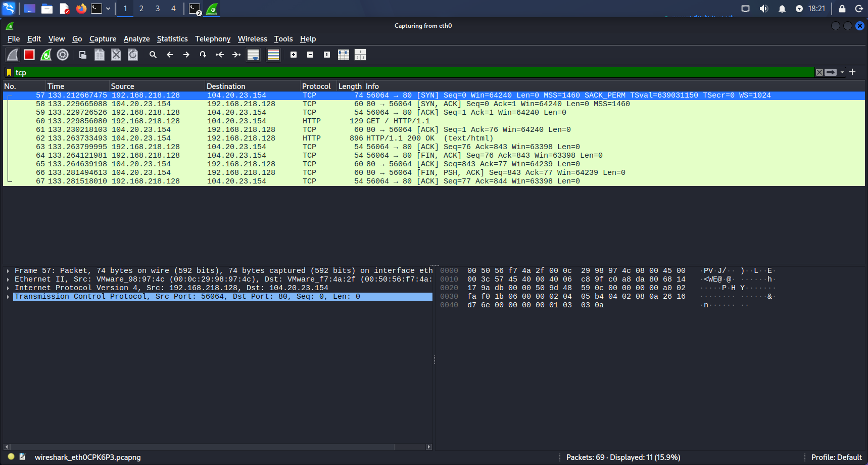
Task: Open the Help menu
Action: 308,39
